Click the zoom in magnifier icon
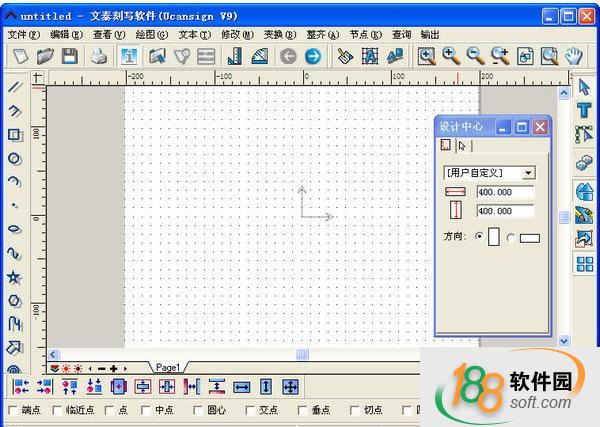This screenshot has height=427, width=600. point(451,57)
